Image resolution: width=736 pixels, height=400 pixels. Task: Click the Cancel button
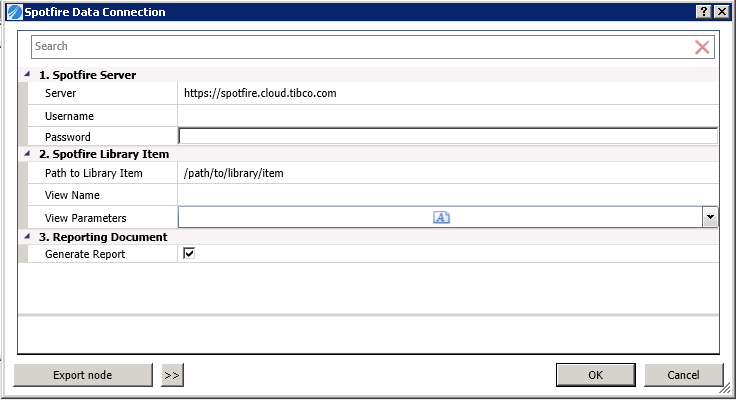(683, 375)
